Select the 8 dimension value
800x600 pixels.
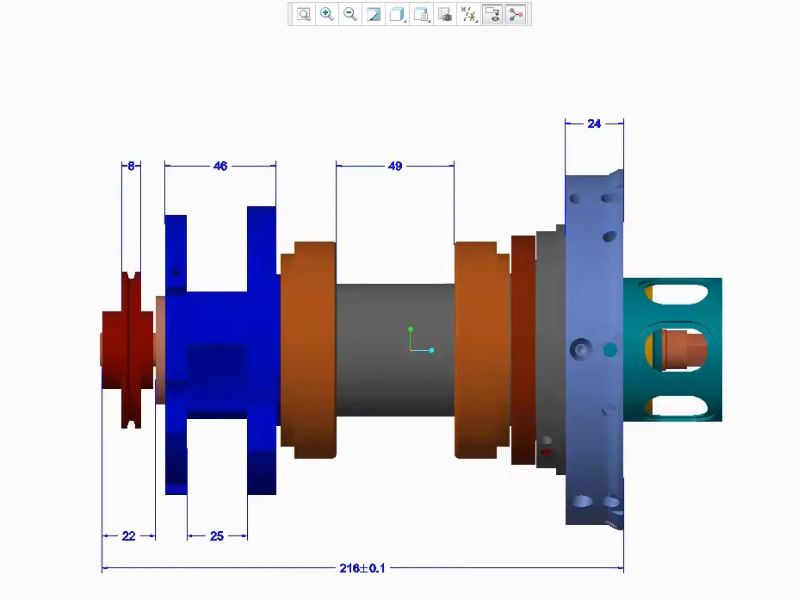tap(131, 166)
